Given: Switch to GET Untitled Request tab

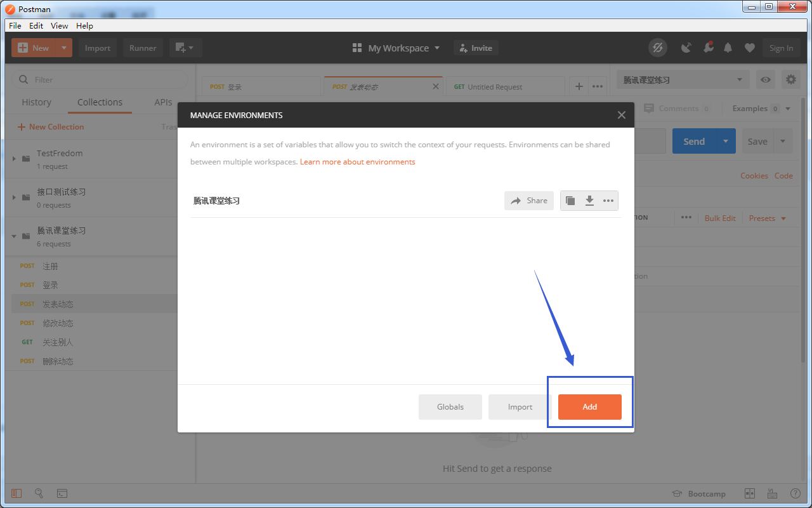Looking at the screenshot, I should [x=505, y=87].
